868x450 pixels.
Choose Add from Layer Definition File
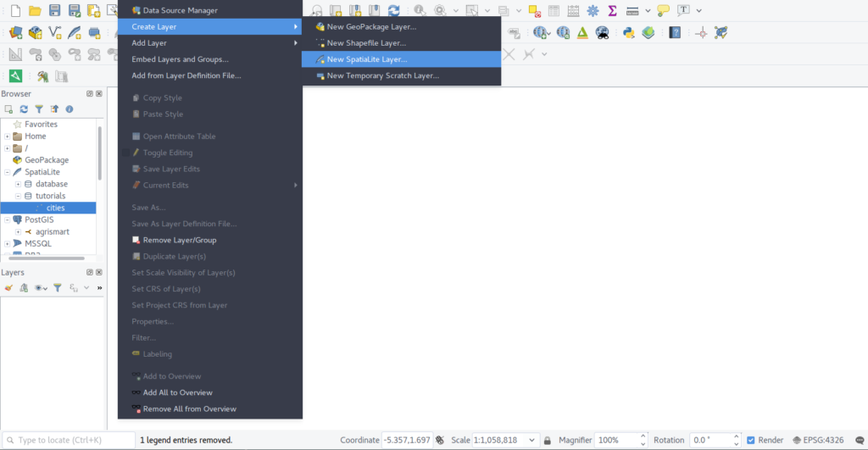pos(210,75)
